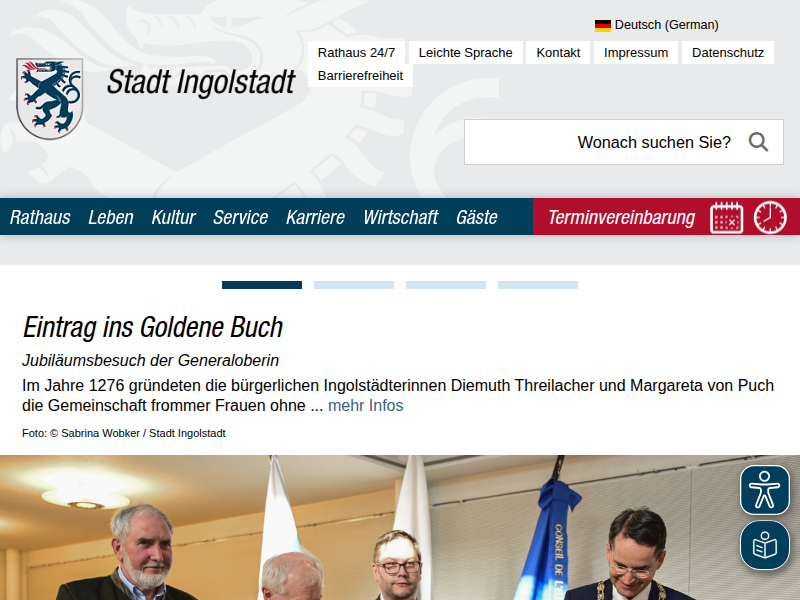Focus the 'Wonach suchen Sie?' search field
The height and width of the screenshot is (600, 800).
pos(600,142)
